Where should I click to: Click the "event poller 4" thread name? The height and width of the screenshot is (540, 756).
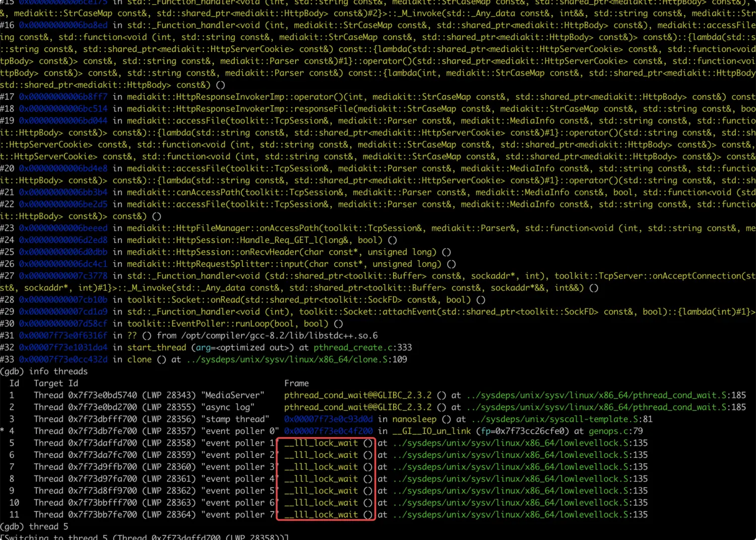click(239, 478)
